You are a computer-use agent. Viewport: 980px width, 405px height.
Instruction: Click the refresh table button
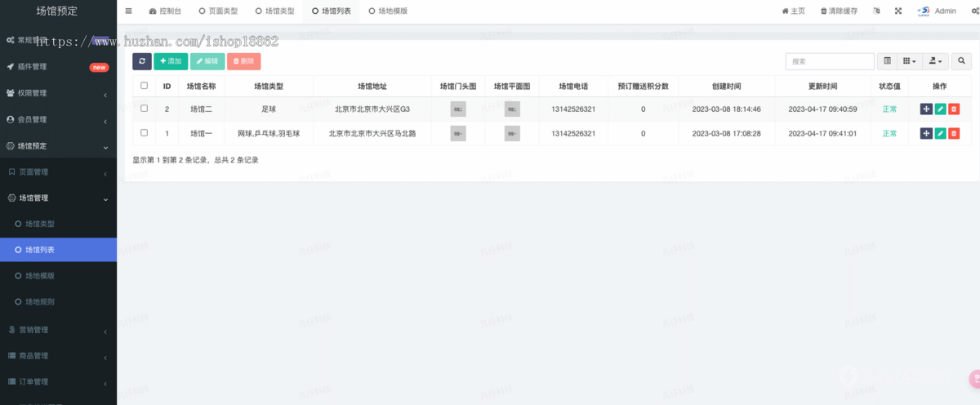pyautogui.click(x=142, y=61)
